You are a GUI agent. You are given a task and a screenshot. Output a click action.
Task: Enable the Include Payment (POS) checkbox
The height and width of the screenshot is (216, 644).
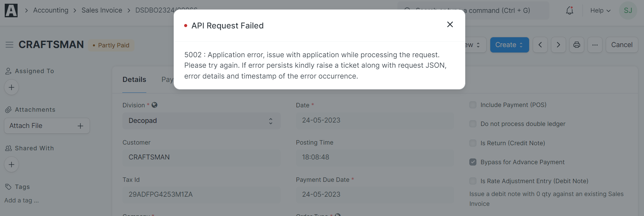point(472,105)
